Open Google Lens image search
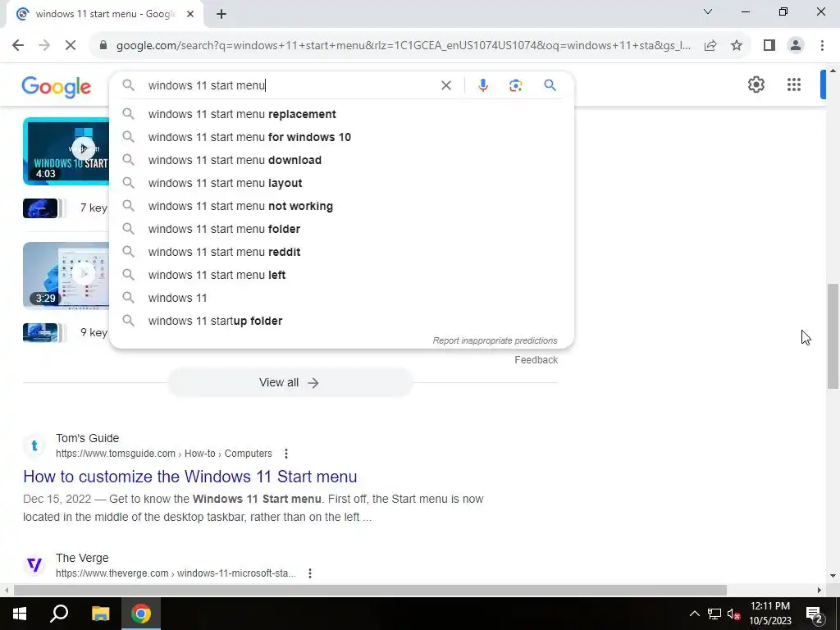840x630 pixels. [x=515, y=85]
